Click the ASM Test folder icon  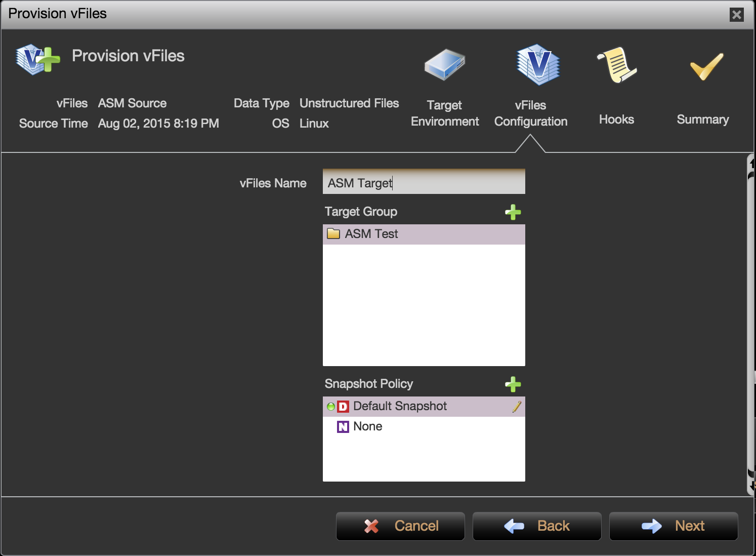[333, 234]
